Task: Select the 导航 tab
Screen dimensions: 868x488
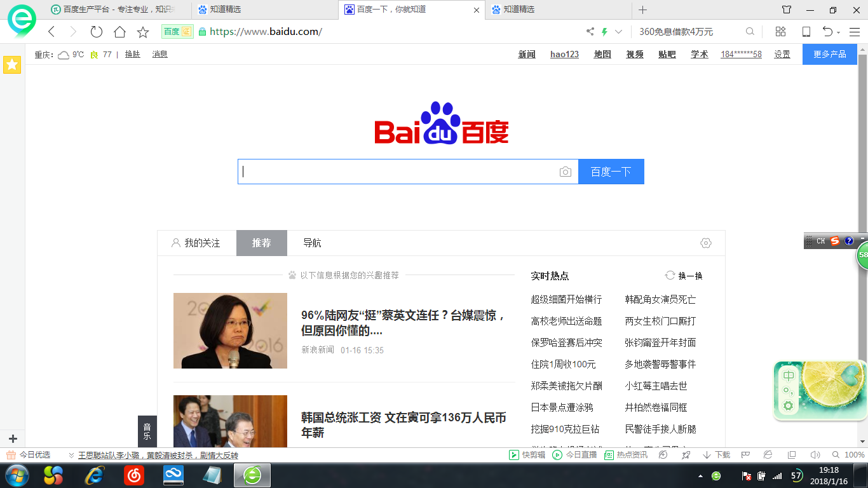Action: [312, 243]
